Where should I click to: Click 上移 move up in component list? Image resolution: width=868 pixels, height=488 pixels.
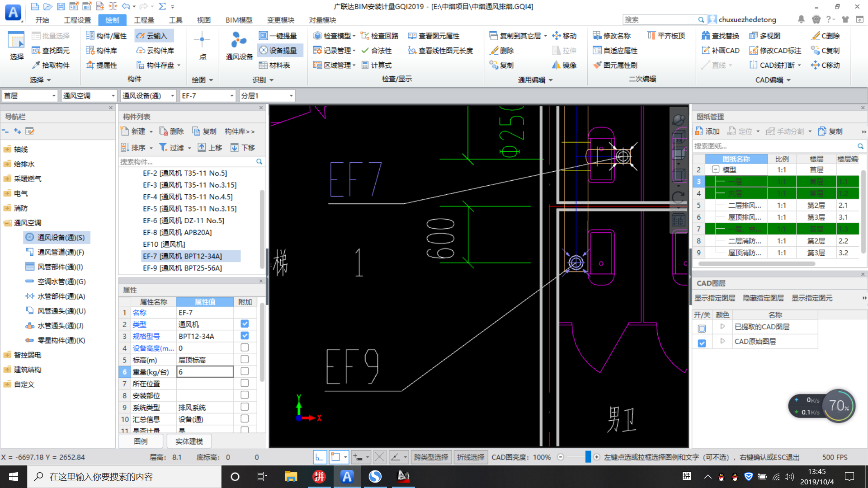click(x=210, y=147)
